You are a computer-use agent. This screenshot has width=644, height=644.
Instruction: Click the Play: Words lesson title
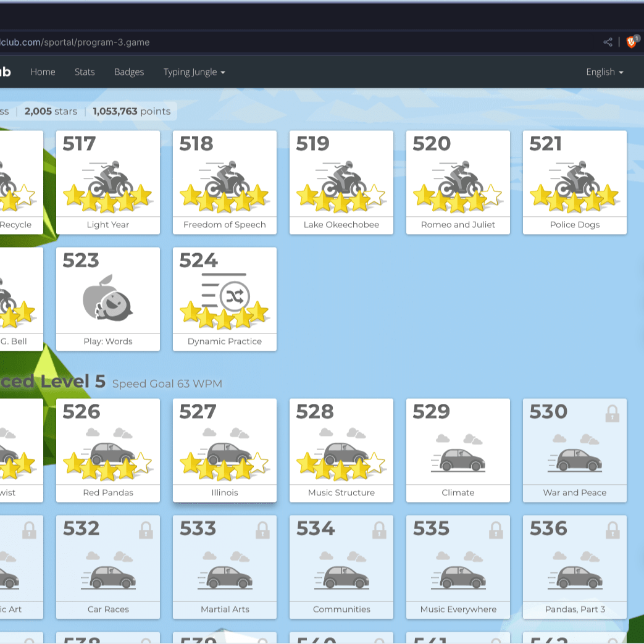click(108, 341)
